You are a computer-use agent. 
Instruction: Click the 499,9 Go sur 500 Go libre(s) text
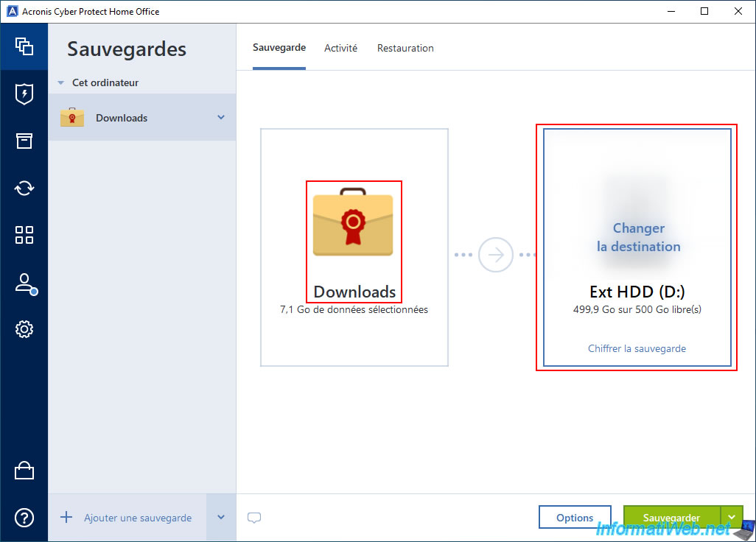(637, 309)
